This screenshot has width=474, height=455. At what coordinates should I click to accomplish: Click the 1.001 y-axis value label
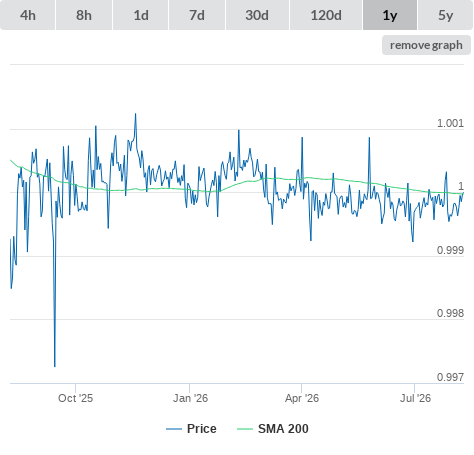coord(450,123)
